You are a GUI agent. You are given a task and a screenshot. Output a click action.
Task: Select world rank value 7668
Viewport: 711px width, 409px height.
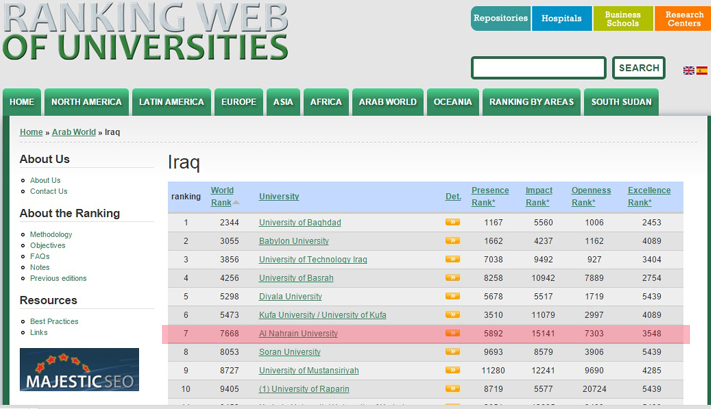tap(229, 333)
